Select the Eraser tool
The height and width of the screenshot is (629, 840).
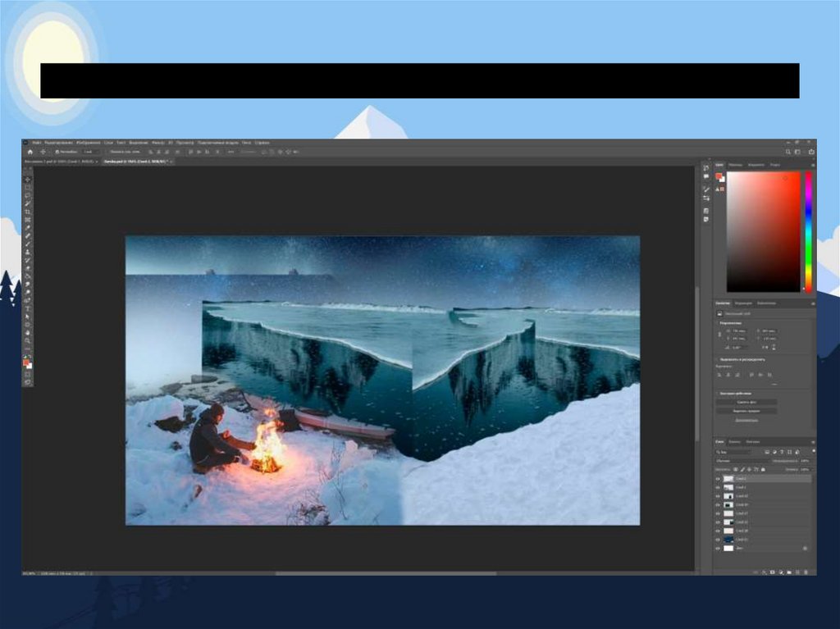(28, 268)
